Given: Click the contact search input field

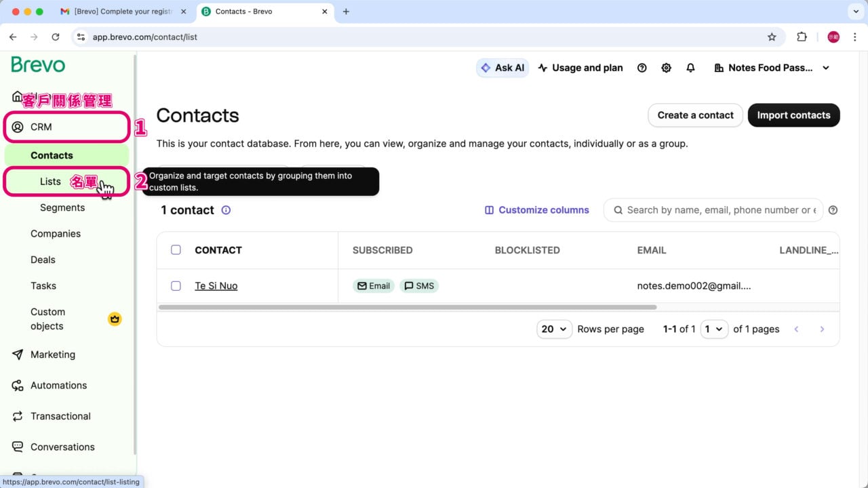Looking at the screenshot, I should point(719,210).
